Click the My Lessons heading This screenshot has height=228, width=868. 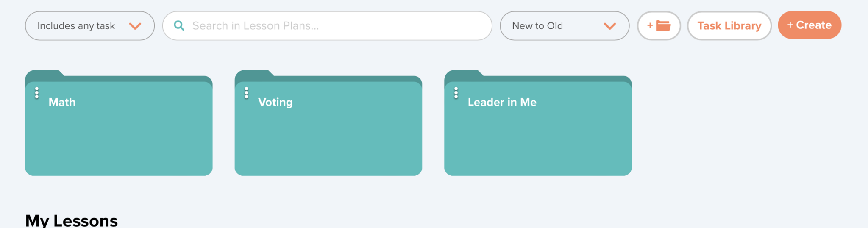coord(72,220)
